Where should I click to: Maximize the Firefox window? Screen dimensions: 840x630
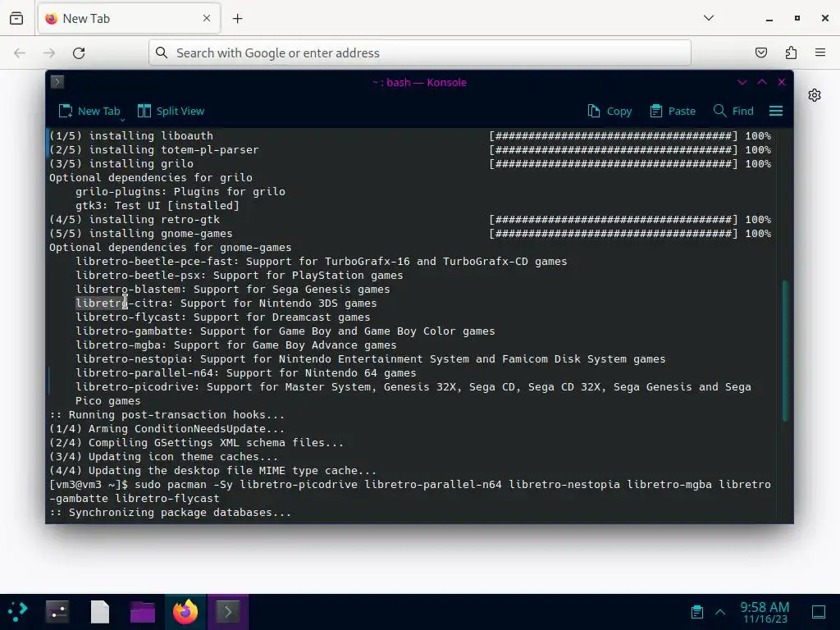pyautogui.click(x=797, y=18)
